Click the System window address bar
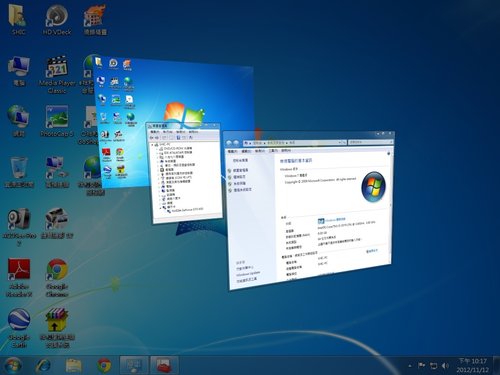This screenshot has width=500, height=375. 295,143
